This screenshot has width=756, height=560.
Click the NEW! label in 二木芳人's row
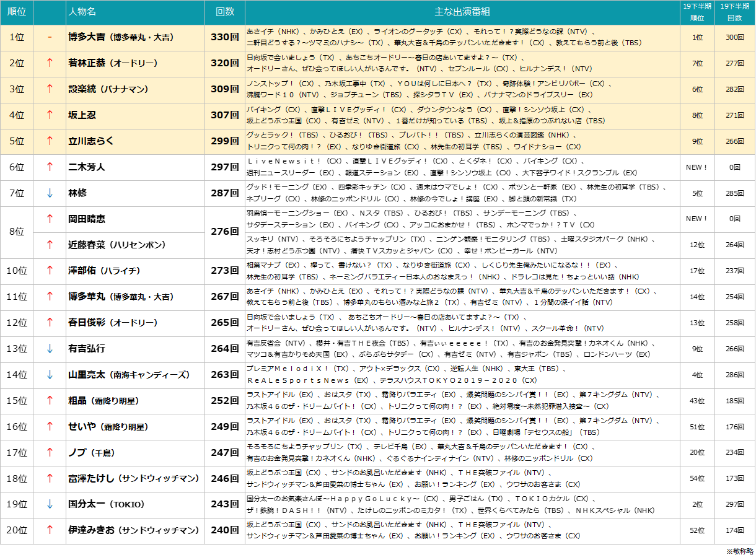[x=697, y=167]
